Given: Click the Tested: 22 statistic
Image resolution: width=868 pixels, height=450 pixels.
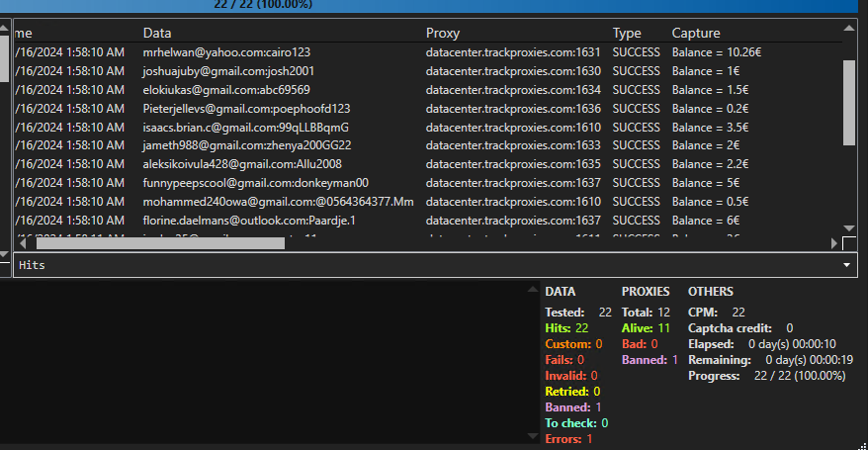Looking at the screenshot, I should (x=578, y=313).
